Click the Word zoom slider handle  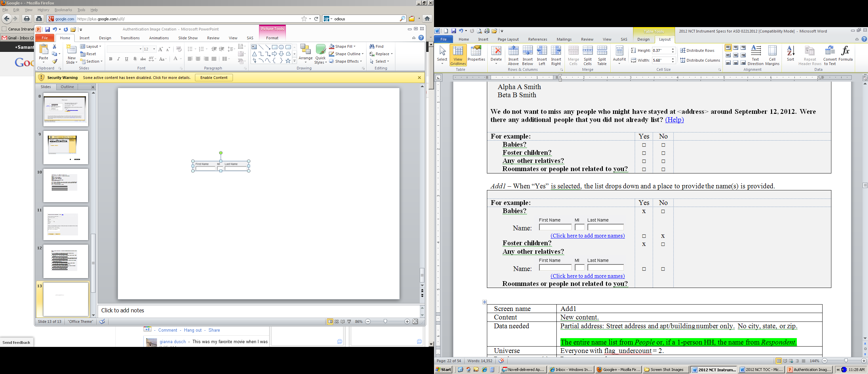click(846, 361)
